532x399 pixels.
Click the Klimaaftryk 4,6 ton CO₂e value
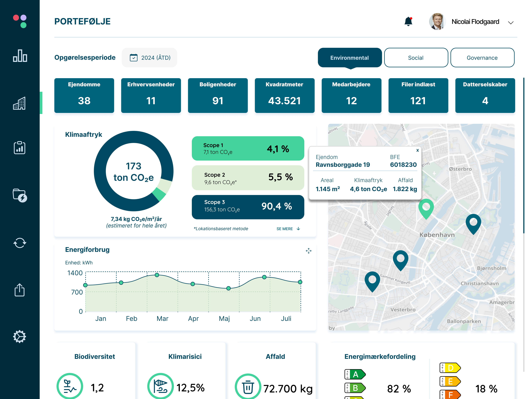368,189
